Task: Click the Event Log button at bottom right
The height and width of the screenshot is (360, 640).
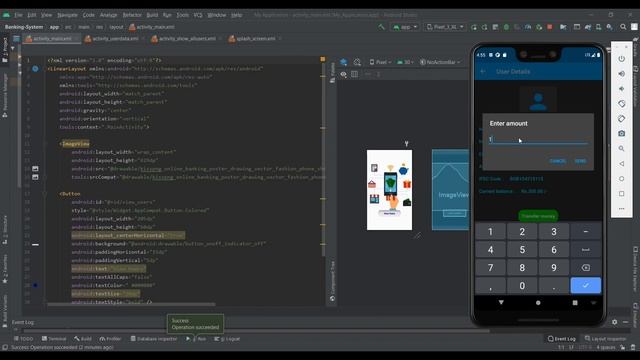Action: click(561, 339)
